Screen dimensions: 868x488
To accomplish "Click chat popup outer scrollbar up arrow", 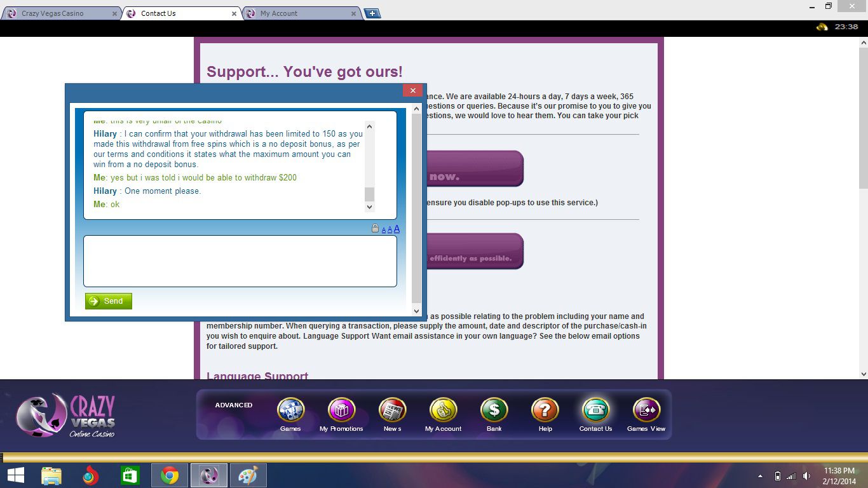I will click(x=417, y=109).
